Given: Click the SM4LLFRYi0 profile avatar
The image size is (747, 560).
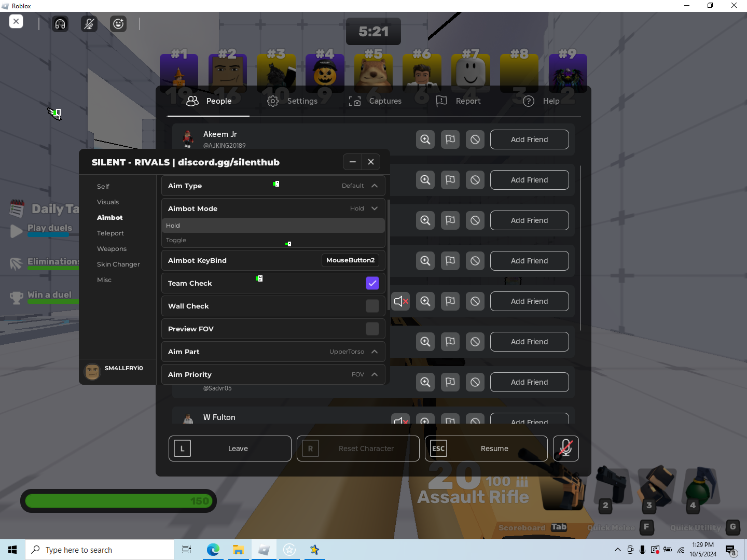Looking at the screenshot, I should coord(92,371).
